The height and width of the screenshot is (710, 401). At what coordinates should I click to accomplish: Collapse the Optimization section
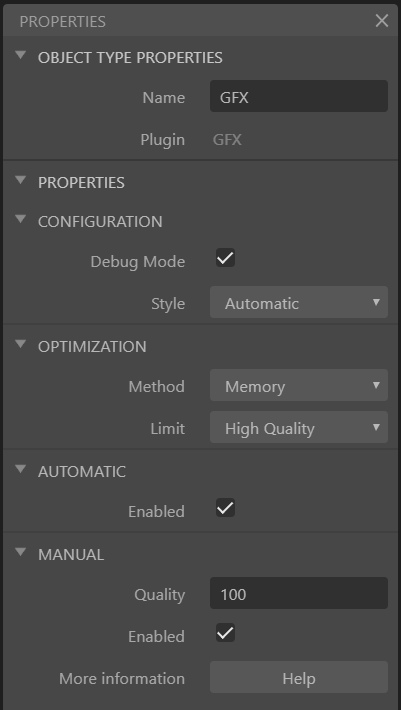tap(20, 345)
